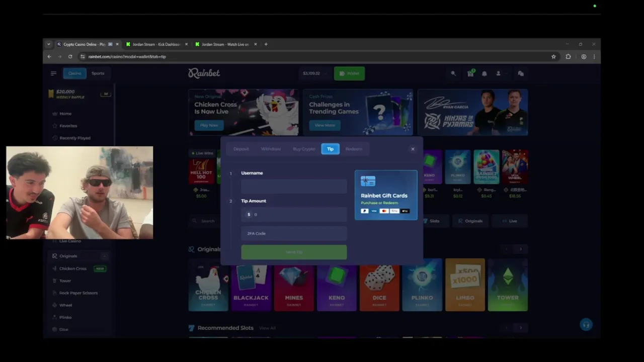Expand the balance currency dropdown
This screenshot has width=644, height=362.
(325, 73)
